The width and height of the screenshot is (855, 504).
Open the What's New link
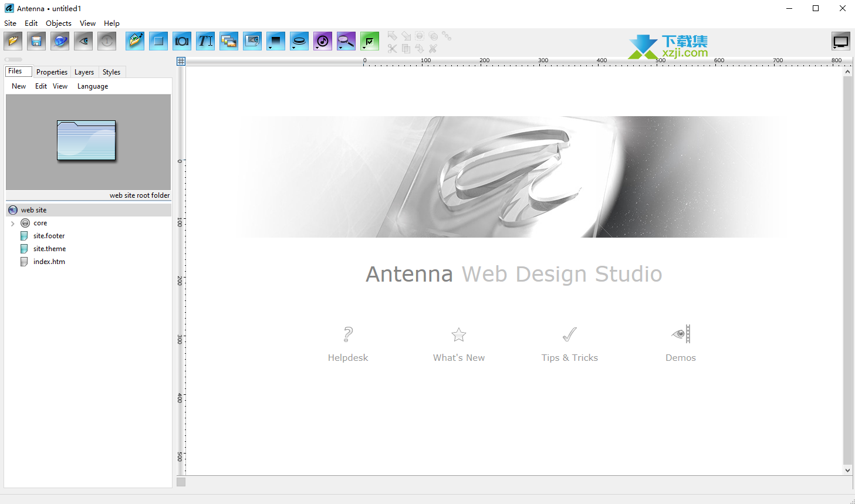459,358
